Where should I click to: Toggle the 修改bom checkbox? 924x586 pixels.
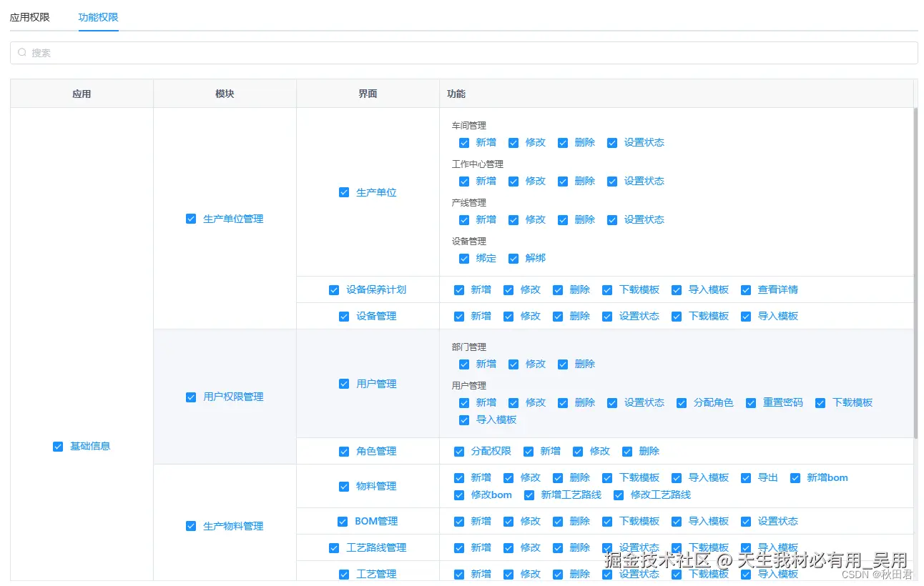459,495
